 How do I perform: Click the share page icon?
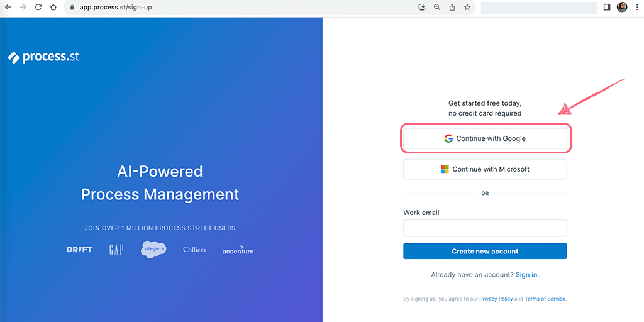(452, 8)
